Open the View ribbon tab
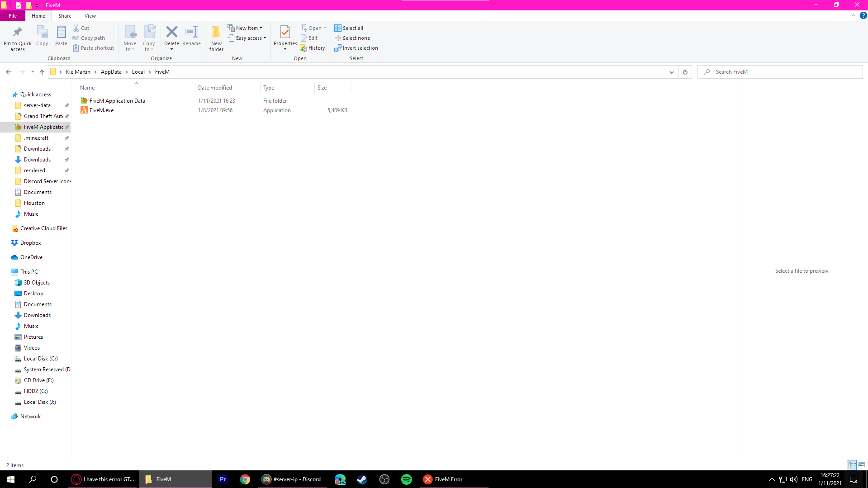 coord(90,16)
